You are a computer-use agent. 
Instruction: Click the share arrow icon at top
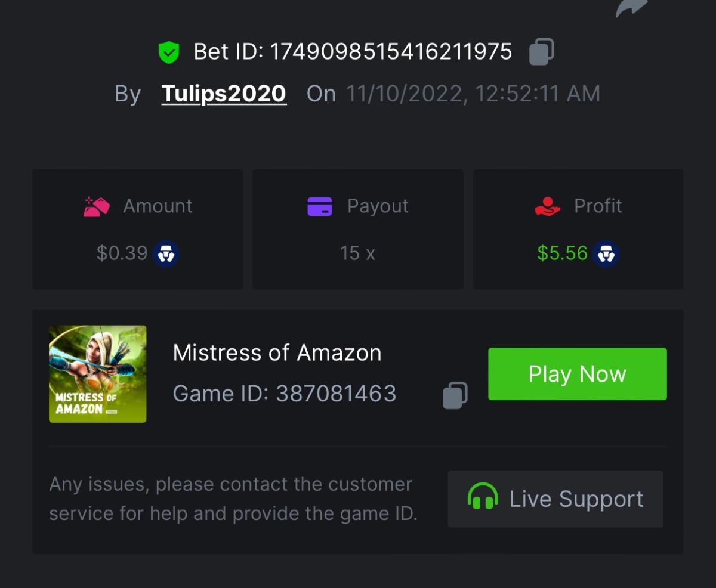click(632, 7)
